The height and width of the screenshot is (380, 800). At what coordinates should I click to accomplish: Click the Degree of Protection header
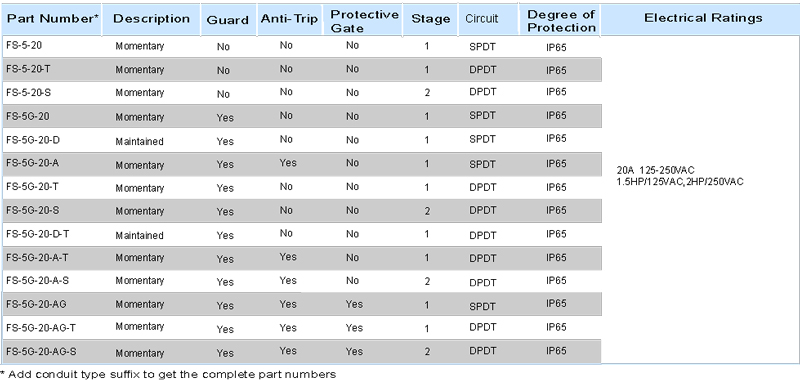click(561, 21)
